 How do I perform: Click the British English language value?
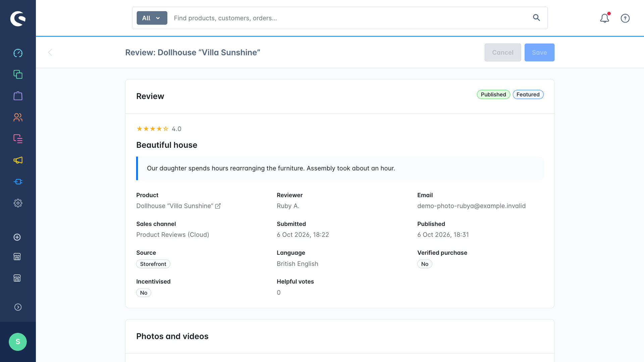298,264
